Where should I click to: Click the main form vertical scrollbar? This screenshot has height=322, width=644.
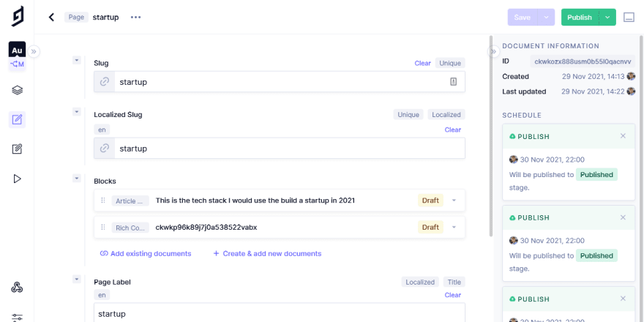click(491, 136)
